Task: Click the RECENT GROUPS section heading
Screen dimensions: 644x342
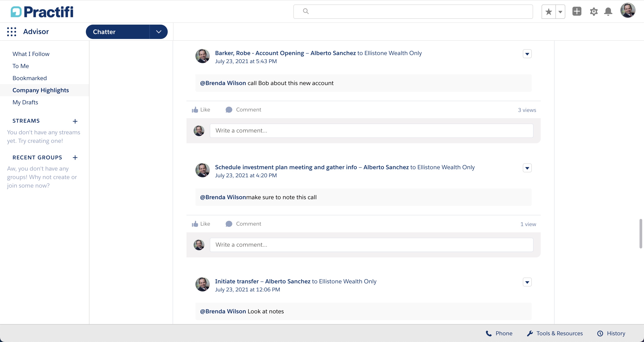Action: [37, 157]
